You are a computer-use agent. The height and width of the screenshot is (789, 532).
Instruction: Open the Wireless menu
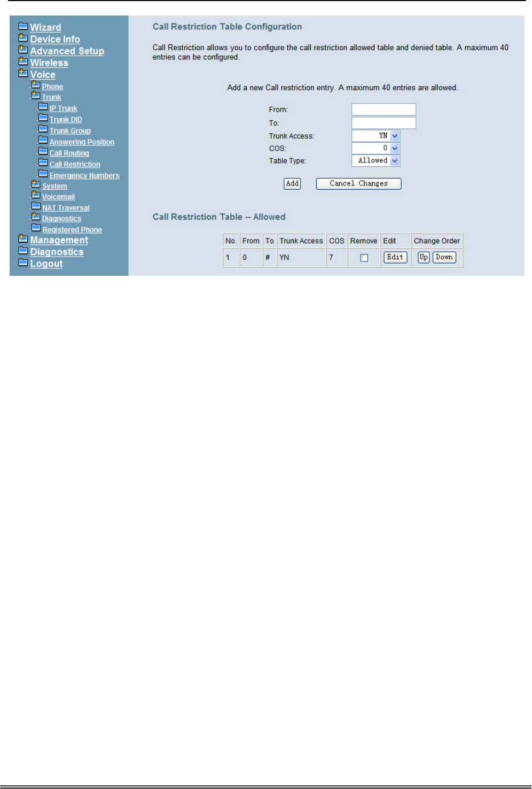(x=49, y=63)
